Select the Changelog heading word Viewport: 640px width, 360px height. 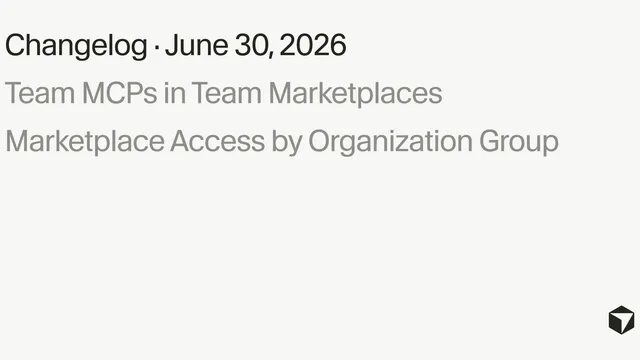pos(76,46)
